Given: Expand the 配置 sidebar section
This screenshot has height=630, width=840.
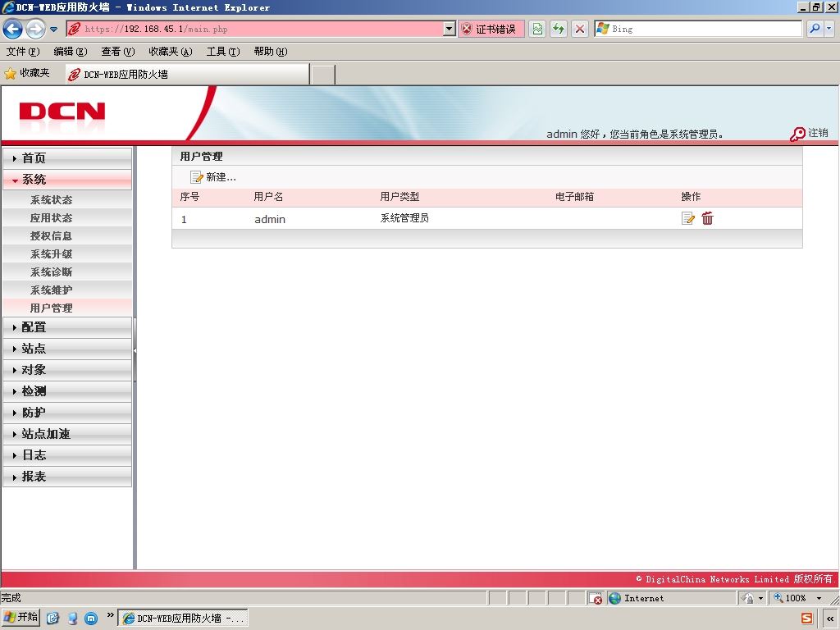Looking at the screenshot, I should 67,326.
